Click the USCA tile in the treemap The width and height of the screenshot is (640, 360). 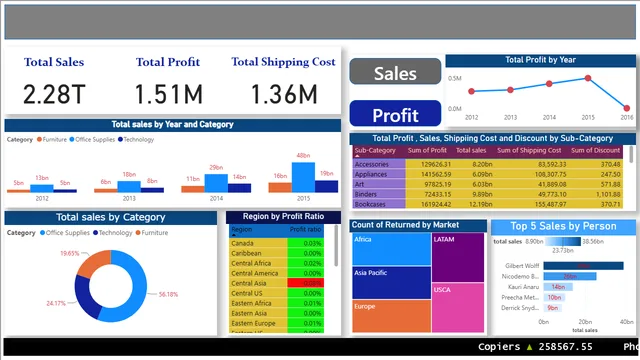point(458,308)
